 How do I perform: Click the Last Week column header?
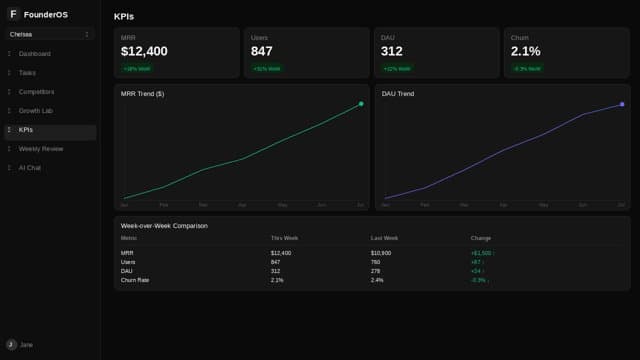[384, 238]
